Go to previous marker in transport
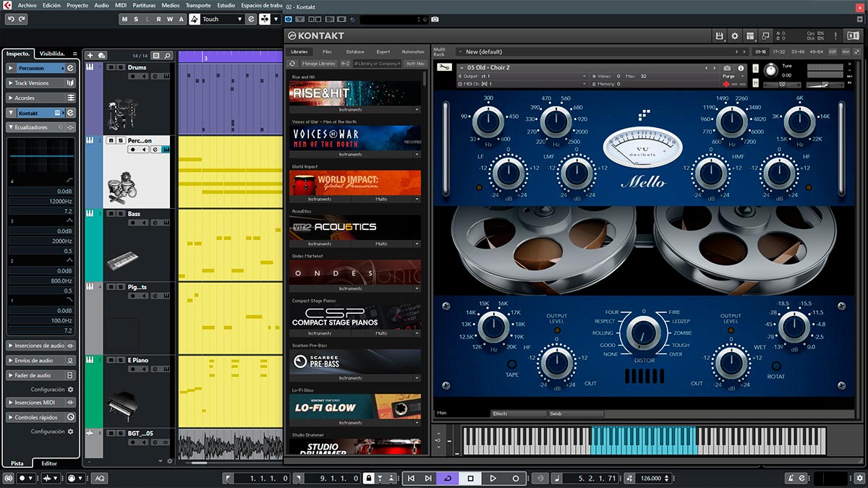Viewport: 868px width, 488px height. click(x=411, y=478)
